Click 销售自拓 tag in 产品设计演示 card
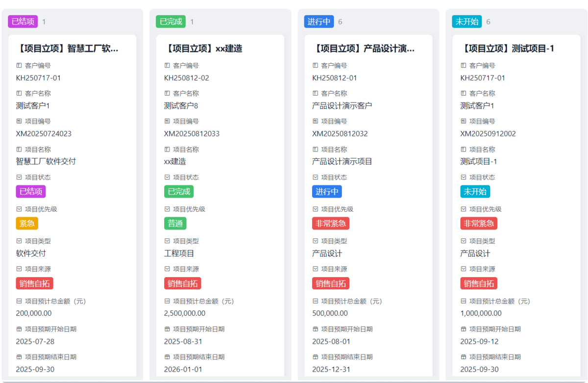 (331, 283)
